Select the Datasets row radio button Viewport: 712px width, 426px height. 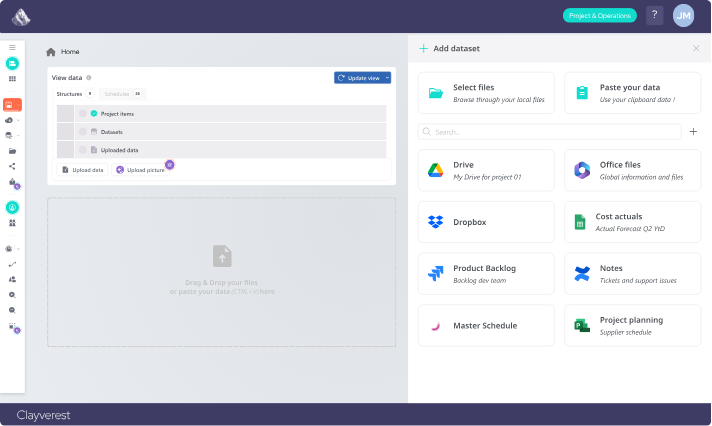[x=83, y=132]
